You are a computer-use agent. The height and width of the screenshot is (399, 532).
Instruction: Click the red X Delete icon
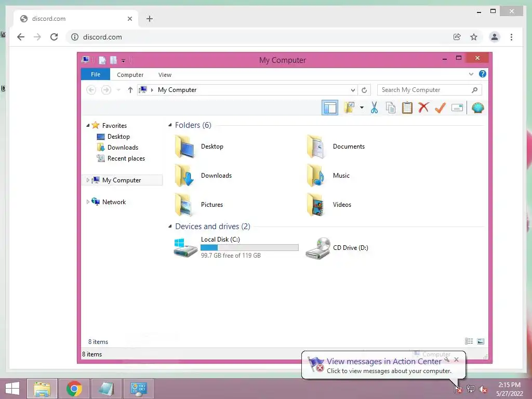pos(423,108)
